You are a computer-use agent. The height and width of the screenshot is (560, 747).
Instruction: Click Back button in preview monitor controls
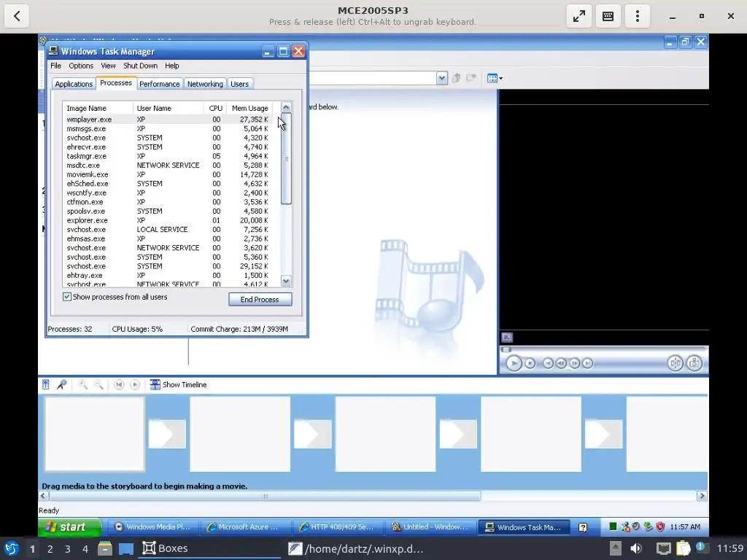click(x=549, y=363)
